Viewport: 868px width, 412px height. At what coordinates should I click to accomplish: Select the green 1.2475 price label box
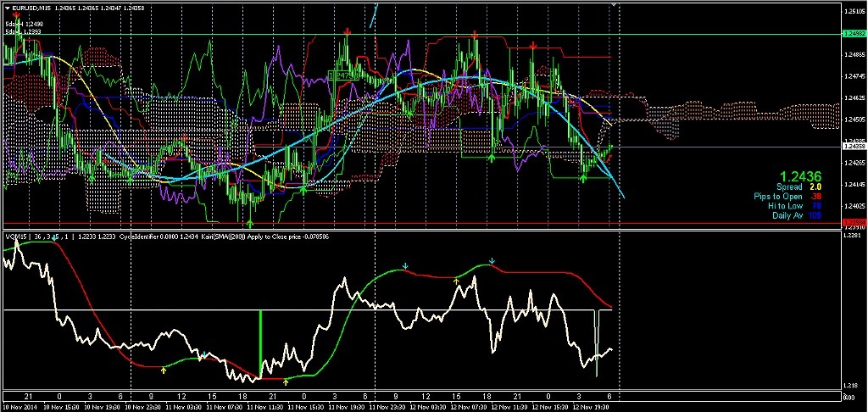344,76
